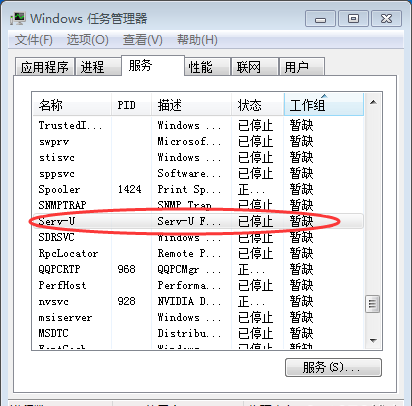Switch to the 用户 tab
Viewport: 412px width, 406px height.
point(302,67)
